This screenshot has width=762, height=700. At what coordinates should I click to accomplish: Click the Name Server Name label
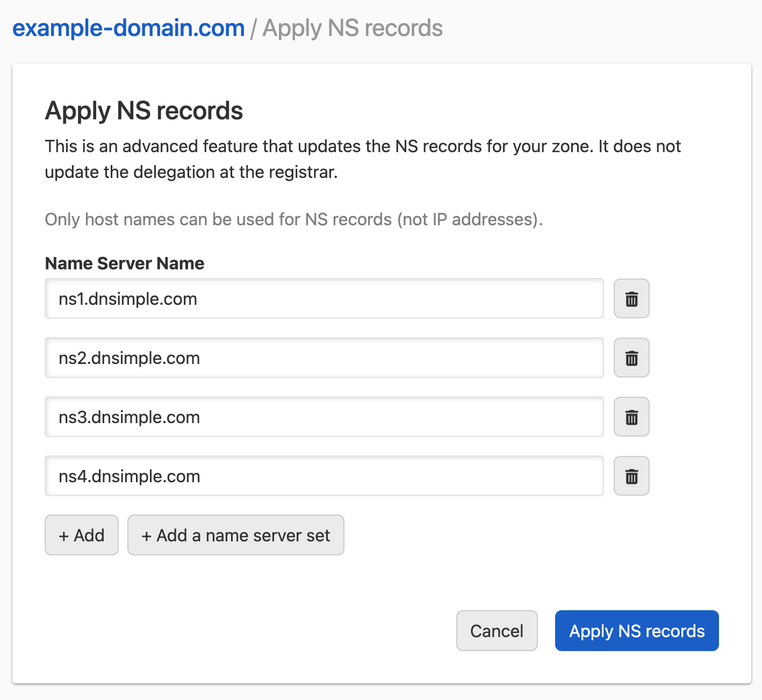(x=124, y=263)
